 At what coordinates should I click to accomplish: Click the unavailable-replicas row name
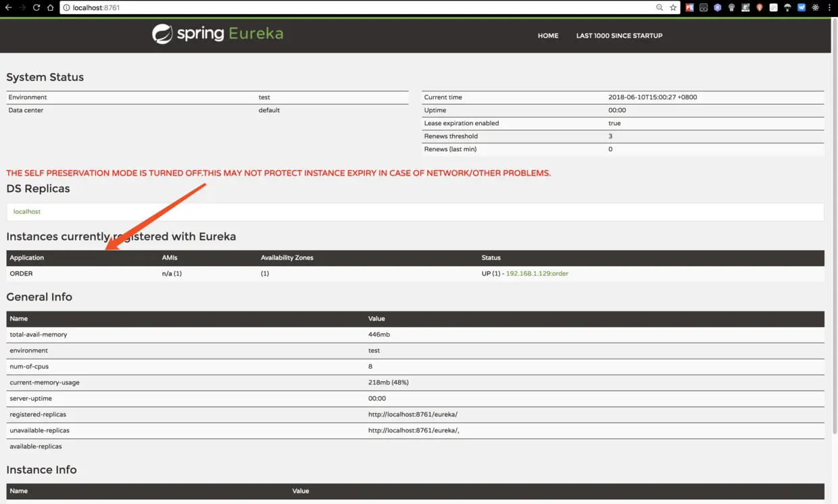(x=40, y=430)
